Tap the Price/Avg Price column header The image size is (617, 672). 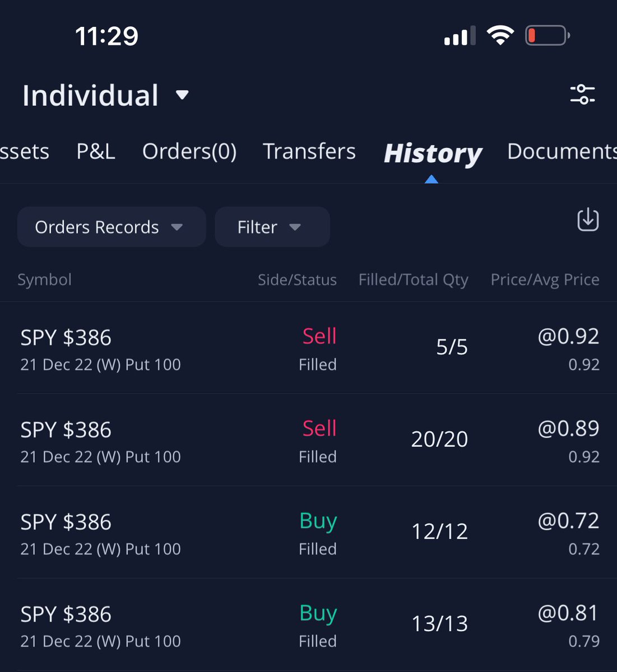pyautogui.click(x=545, y=279)
